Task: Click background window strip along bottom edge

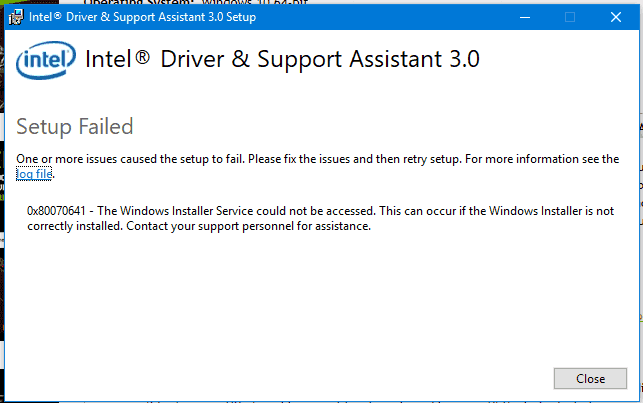Action: [x=320, y=402]
